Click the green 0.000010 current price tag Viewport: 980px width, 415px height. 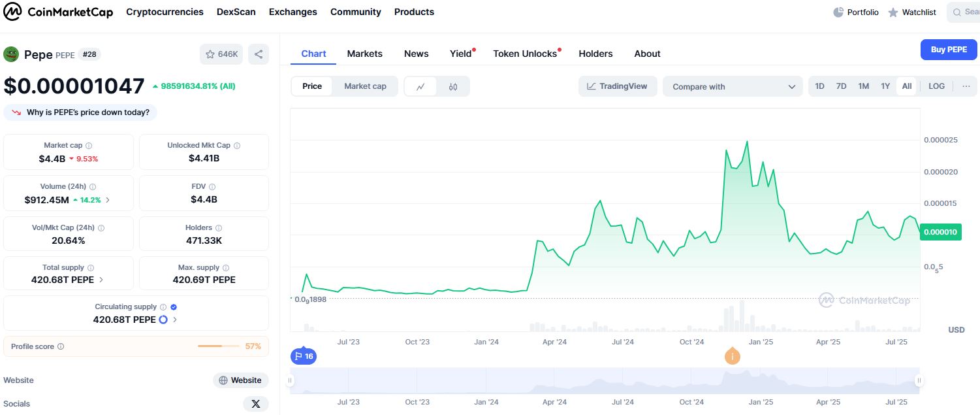click(941, 232)
